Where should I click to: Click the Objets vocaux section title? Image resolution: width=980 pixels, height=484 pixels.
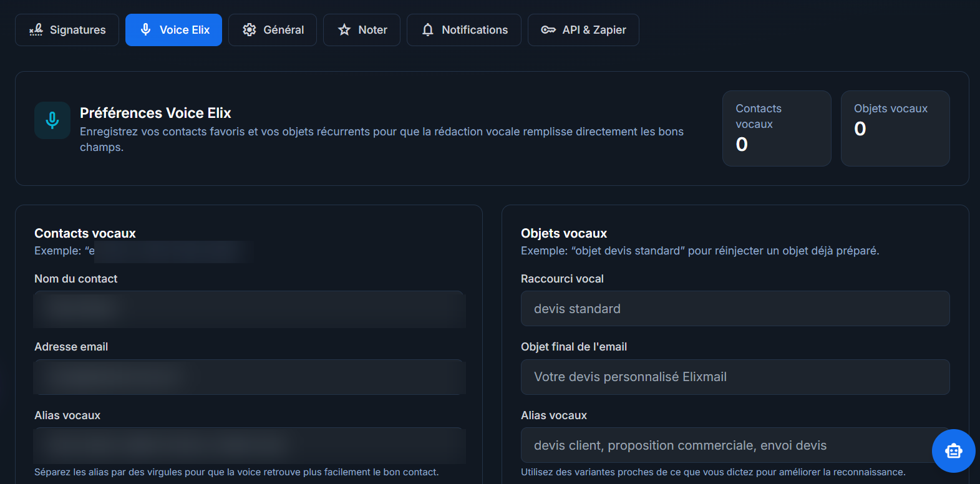pyautogui.click(x=564, y=233)
